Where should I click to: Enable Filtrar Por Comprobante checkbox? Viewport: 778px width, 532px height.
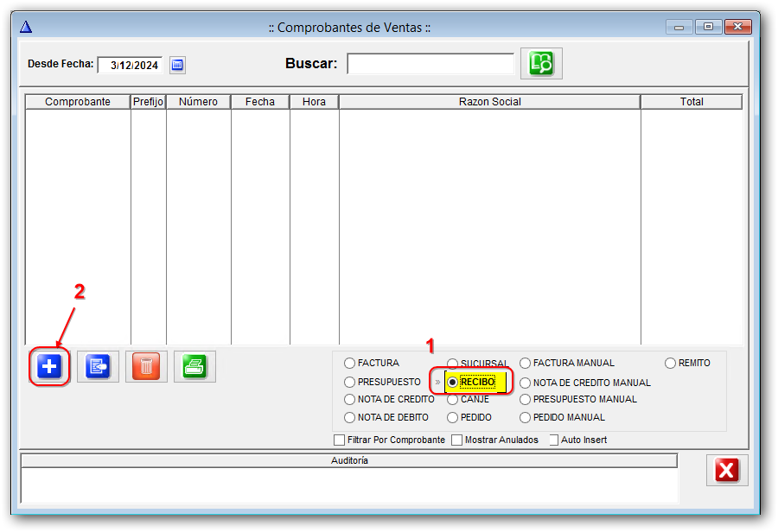point(340,440)
